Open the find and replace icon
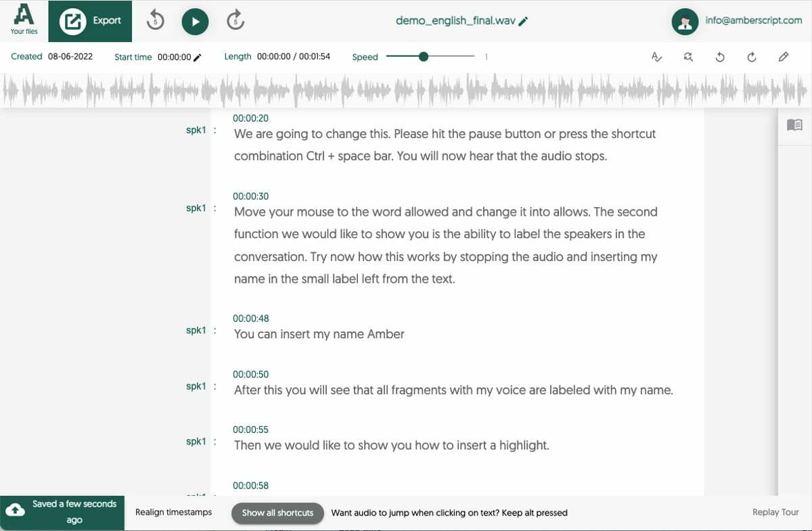 (x=688, y=57)
